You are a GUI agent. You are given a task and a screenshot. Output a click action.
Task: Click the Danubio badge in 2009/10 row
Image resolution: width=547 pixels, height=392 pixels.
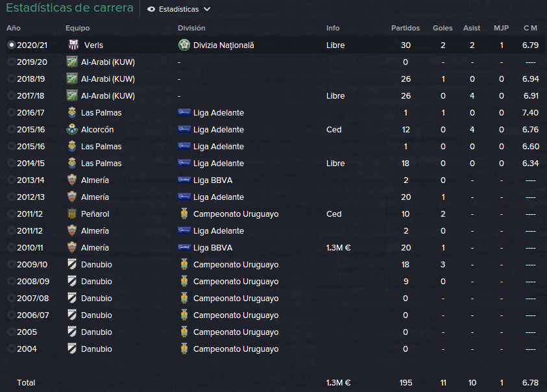(72, 264)
